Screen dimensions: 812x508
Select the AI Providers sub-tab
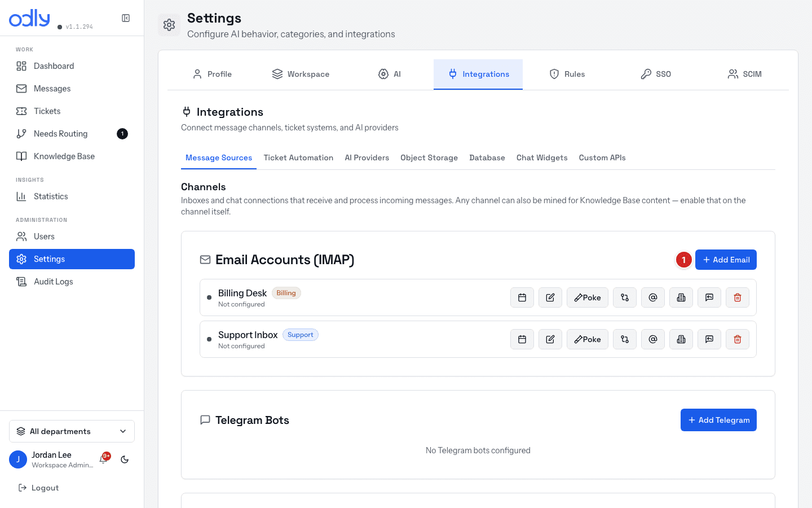click(367, 158)
